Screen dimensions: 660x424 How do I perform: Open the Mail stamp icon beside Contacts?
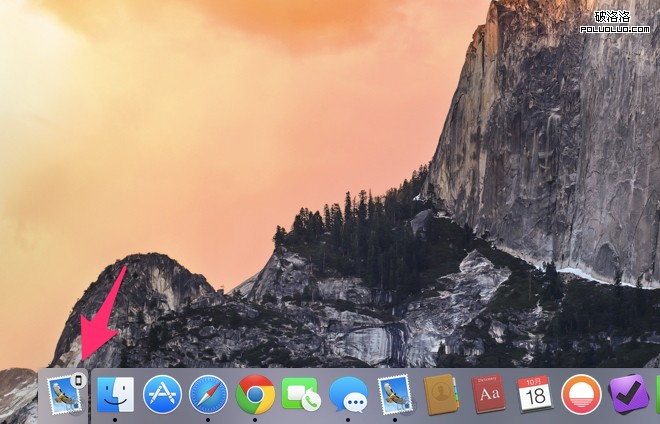tap(395, 395)
